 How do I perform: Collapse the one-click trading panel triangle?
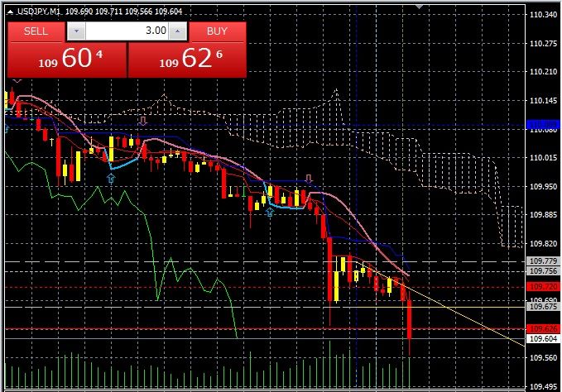coord(11,12)
